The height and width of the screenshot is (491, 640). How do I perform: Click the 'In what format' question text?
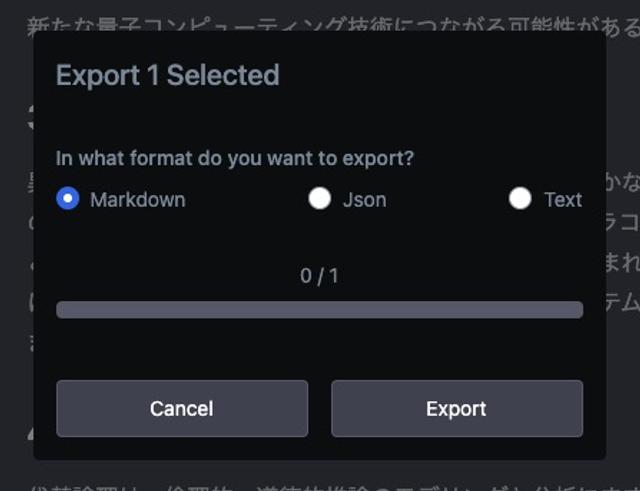point(235,158)
